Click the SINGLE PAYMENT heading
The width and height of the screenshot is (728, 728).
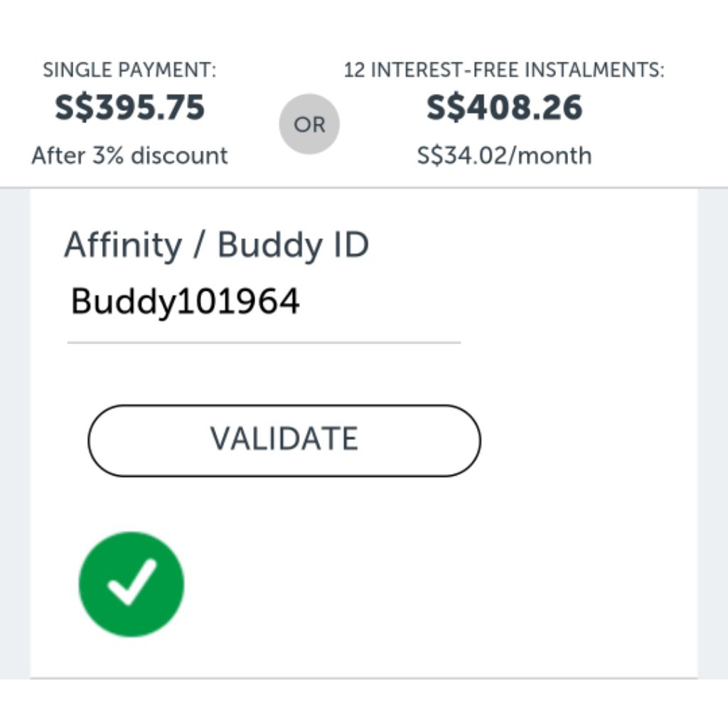point(129,70)
